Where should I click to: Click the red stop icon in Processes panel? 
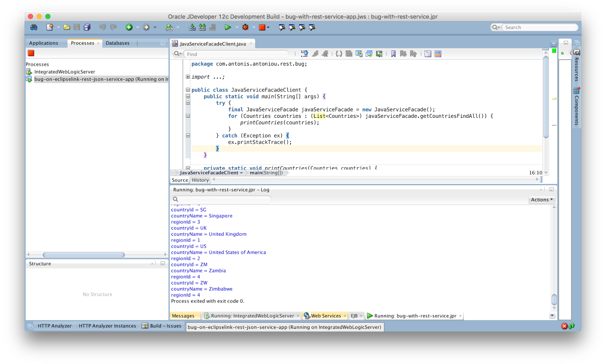click(x=31, y=53)
